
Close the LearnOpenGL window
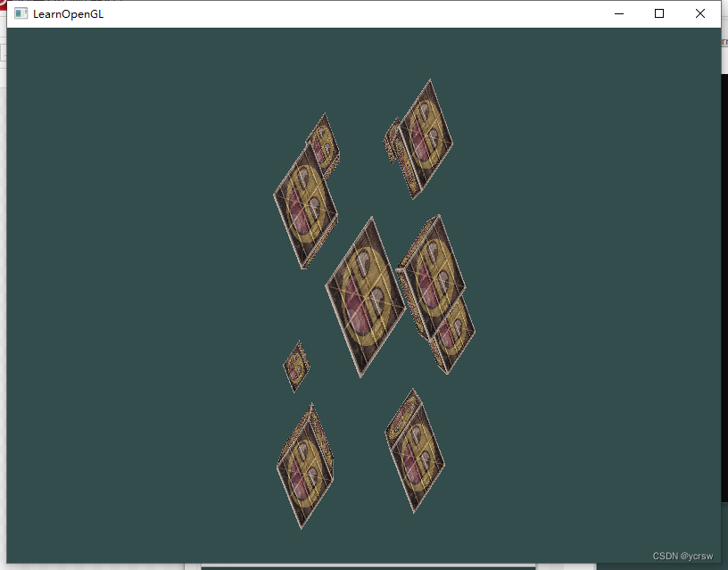point(700,13)
